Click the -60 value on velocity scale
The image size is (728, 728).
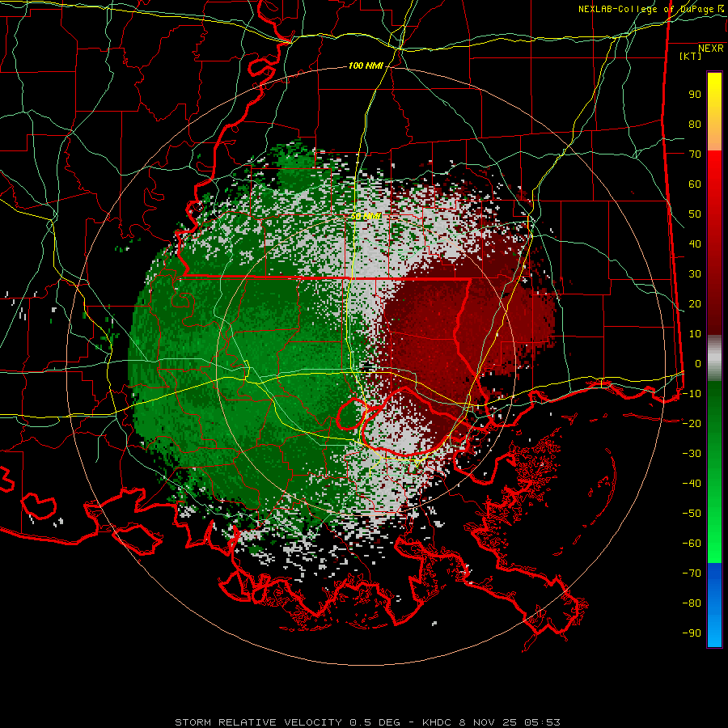[692, 544]
